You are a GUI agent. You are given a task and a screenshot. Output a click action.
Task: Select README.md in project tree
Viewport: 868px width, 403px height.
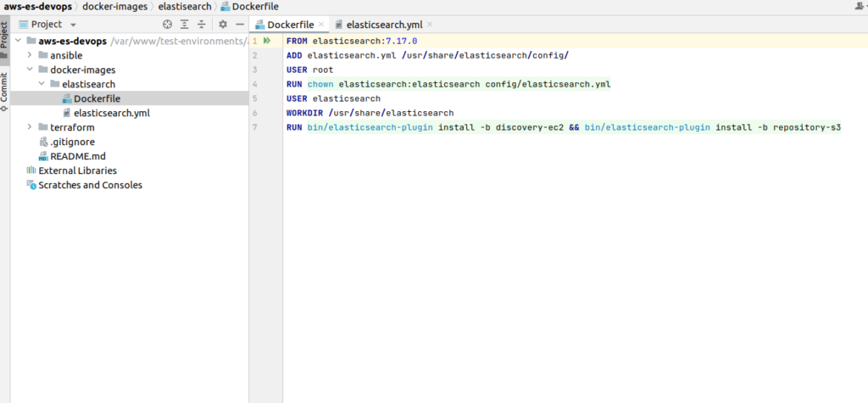tap(72, 156)
